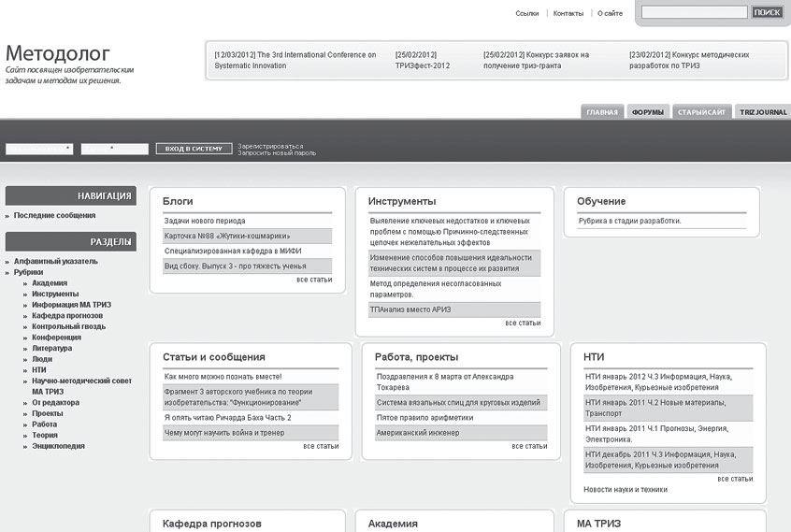Screen dimensions: 791x532
Task: Open Конкурс заявок на триз-гранта news
Action: click(536, 60)
